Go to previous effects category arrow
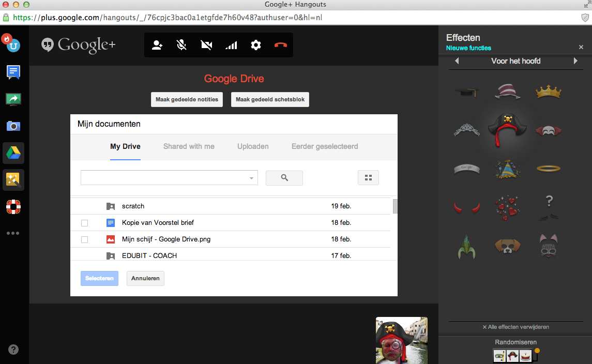 coord(457,61)
